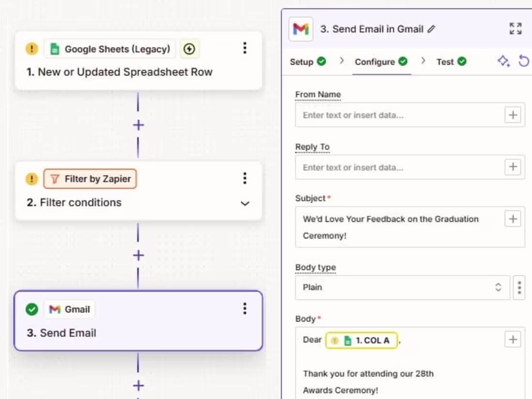Select the Filter by Zapier funnel icon
The height and width of the screenshot is (399, 532).
coord(56,179)
